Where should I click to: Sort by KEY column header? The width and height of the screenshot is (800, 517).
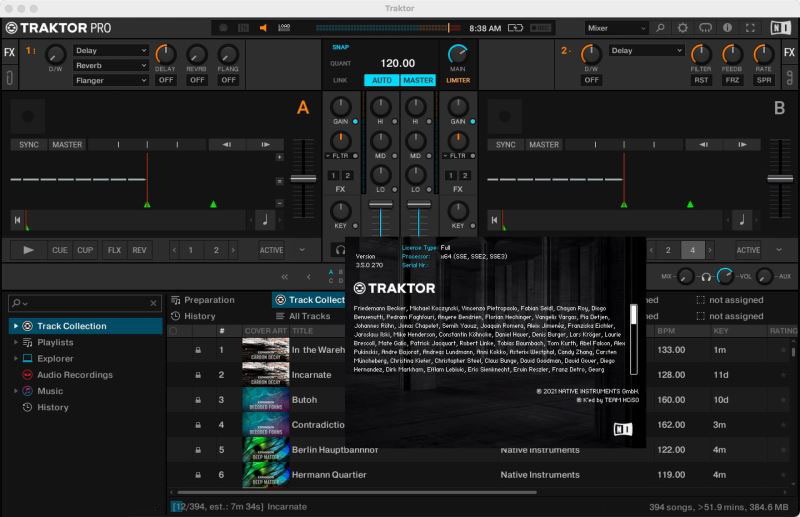tap(720, 331)
